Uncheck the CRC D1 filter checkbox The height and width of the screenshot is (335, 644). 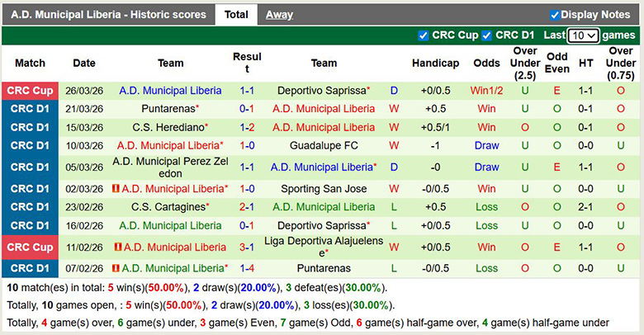click(487, 35)
